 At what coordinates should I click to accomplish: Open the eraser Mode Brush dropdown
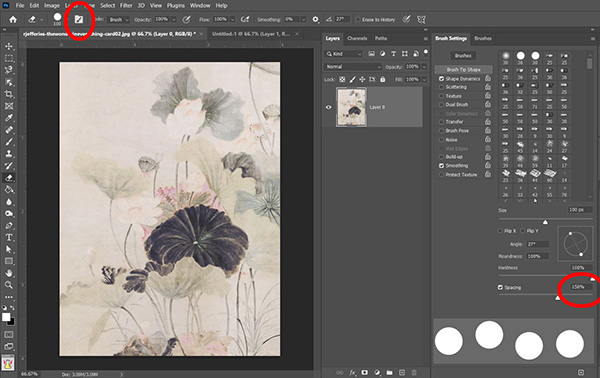click(119, 20)
